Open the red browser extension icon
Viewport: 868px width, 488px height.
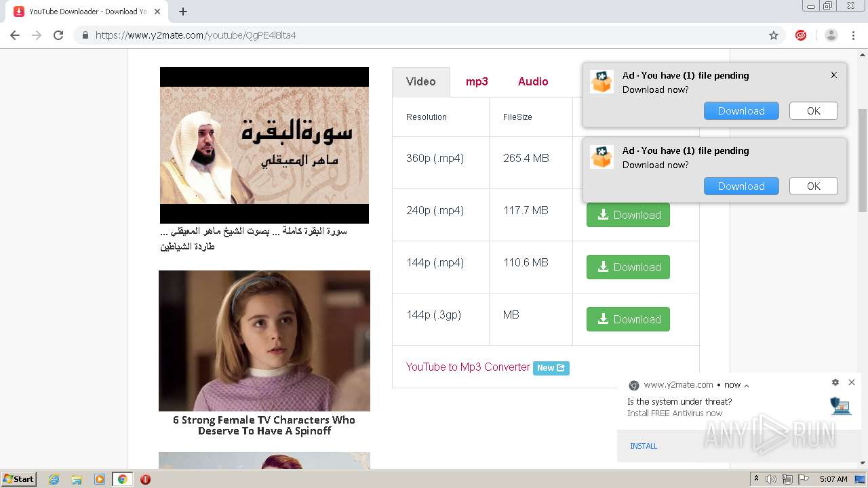coord(801,35)
